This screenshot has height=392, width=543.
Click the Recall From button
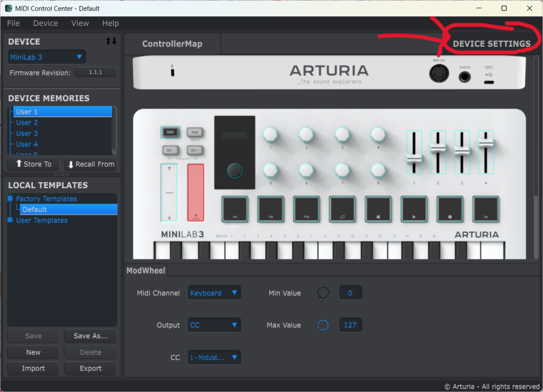point(91,164)
